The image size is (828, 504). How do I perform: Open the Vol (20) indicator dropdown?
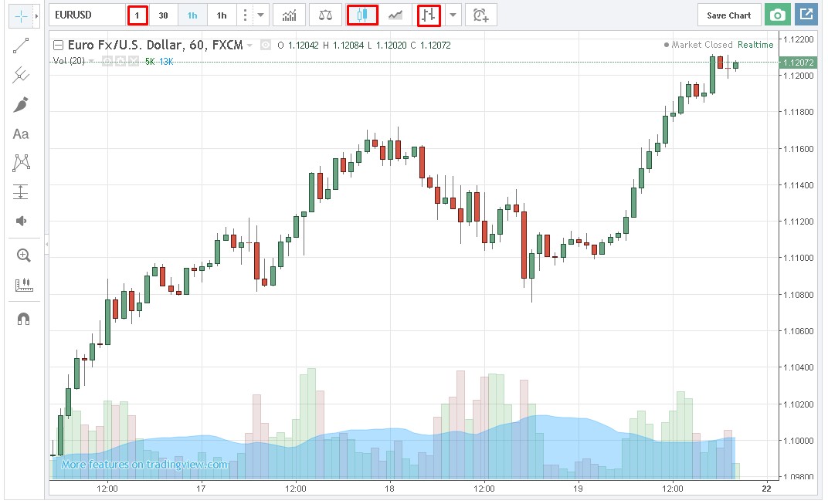point(91,61)
